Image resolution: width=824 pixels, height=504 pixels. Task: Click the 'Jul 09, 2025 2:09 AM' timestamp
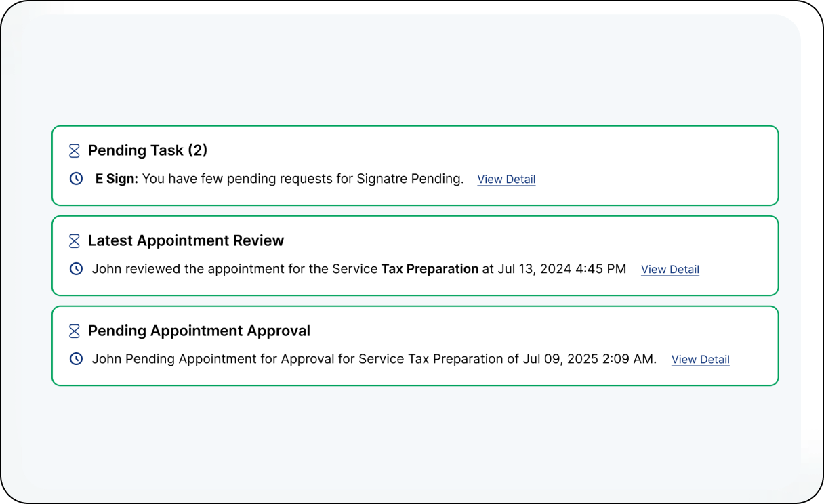(590, 359)
